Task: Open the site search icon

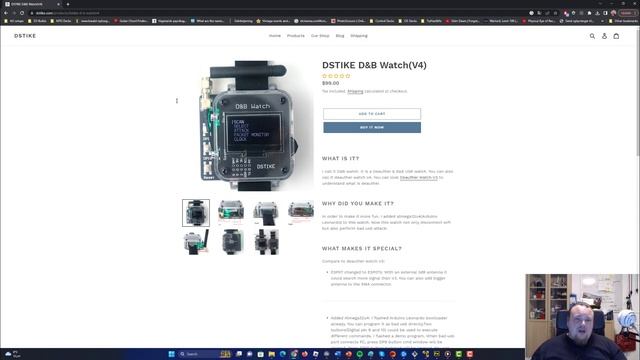Action: (592, 36)
